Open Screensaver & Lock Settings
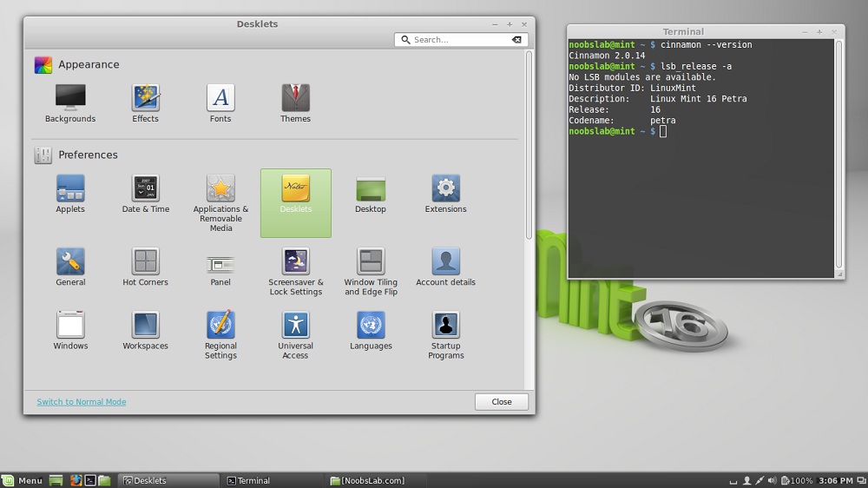Screen dimensions: 868x488 295,261
